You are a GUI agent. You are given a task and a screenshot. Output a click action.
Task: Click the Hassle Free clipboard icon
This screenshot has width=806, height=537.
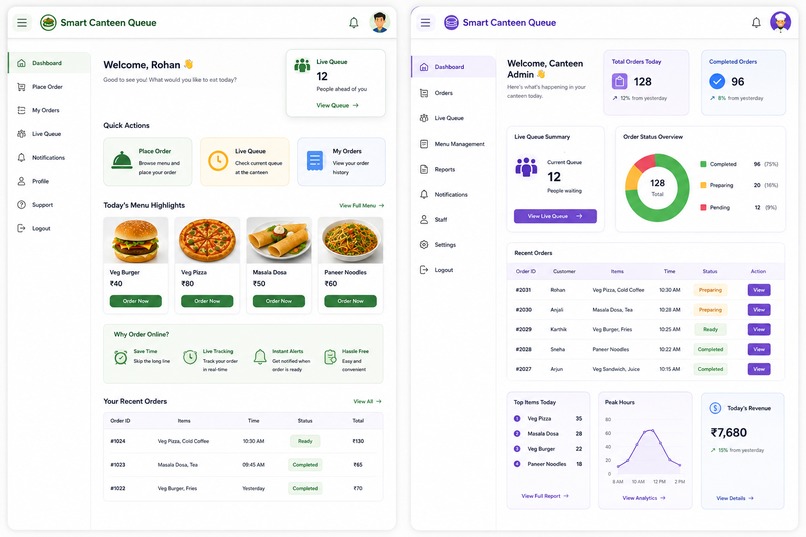330,357
